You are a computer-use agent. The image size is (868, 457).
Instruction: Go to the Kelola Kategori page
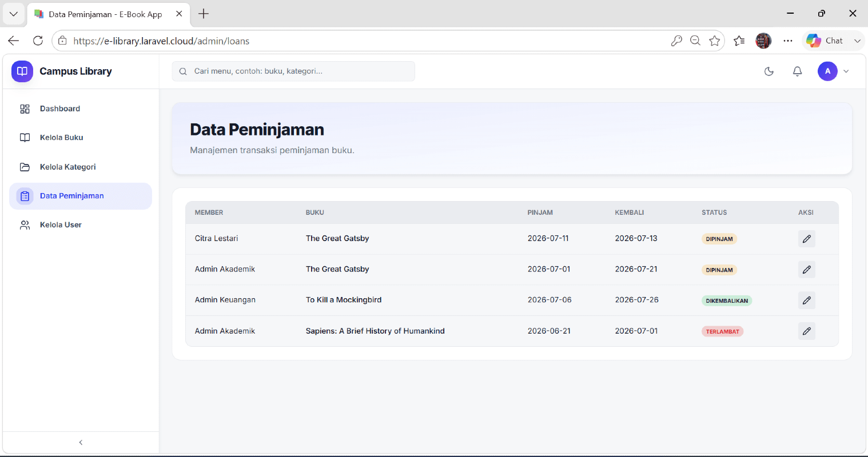81,167
